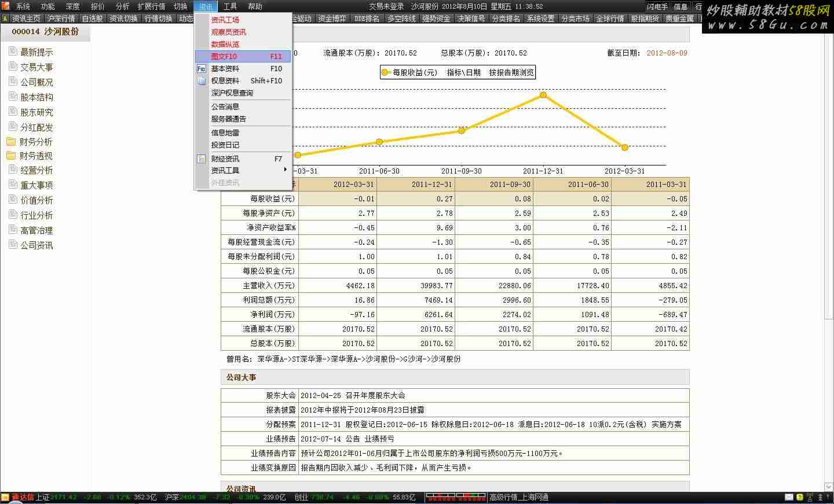Click the 决策信号 toolbar button
This screenshot has width=834, height=504.
pyautogui.click(x=471, y=19)
